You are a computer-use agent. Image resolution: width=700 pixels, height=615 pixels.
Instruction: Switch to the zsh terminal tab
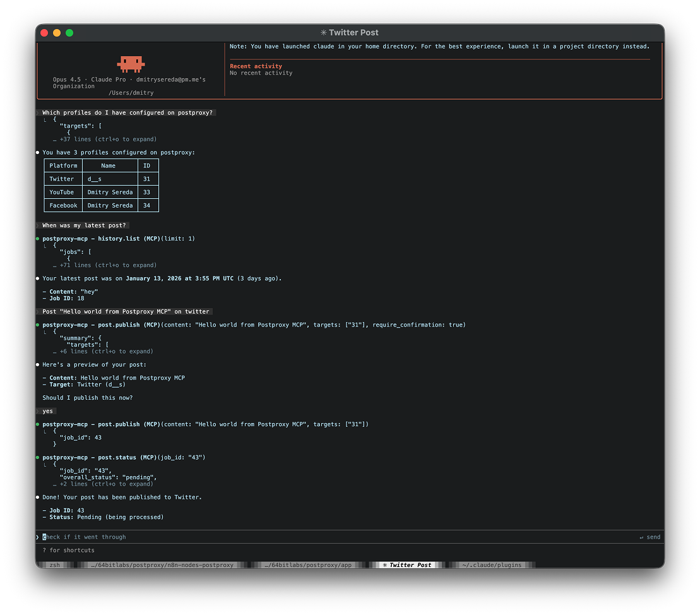coord(54,565)
